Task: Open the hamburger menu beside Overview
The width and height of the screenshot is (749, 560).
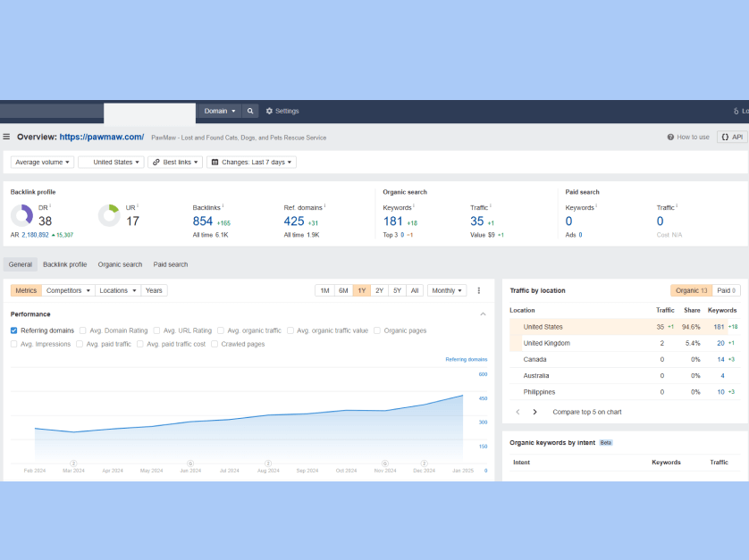Action: tap(7, 137)
